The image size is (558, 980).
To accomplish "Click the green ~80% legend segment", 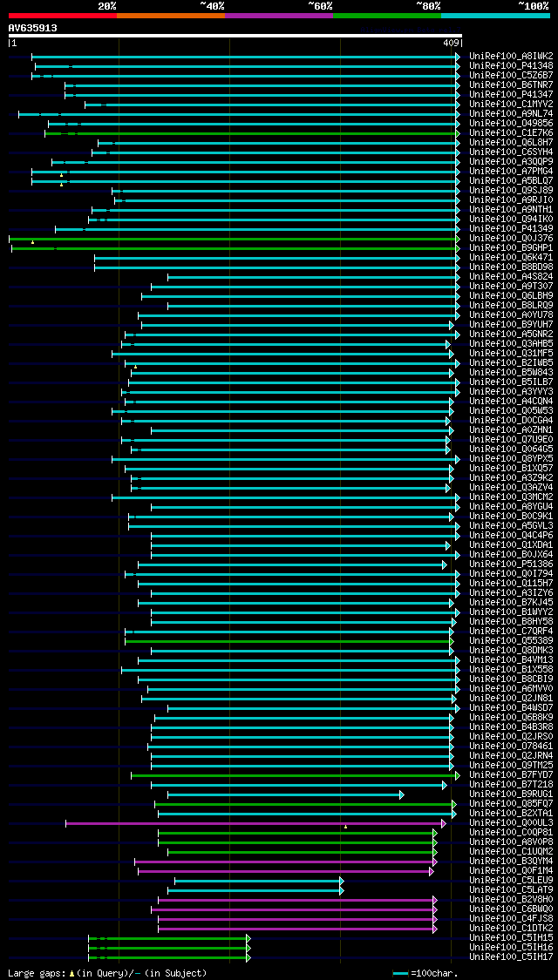I will pos(387,15).
